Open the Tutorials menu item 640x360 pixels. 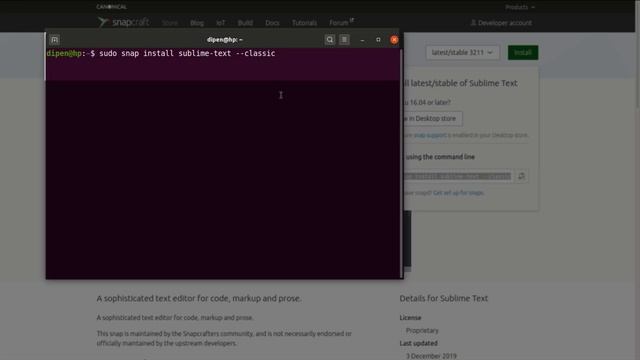pyautogui.click(x=304, y=23)
